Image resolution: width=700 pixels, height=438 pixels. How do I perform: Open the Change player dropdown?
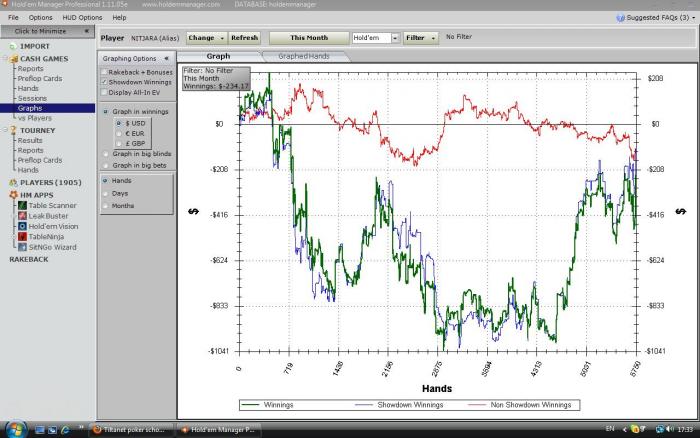point(206,38)
